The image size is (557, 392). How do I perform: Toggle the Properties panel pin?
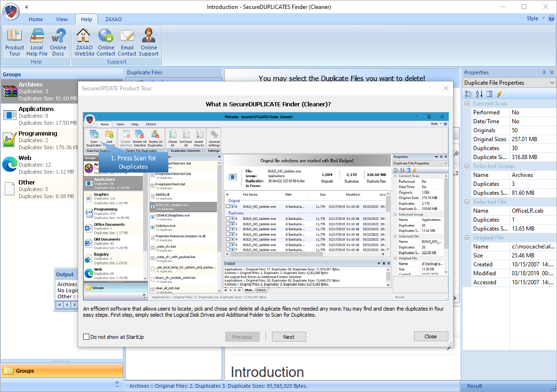[x=544, y=72]
